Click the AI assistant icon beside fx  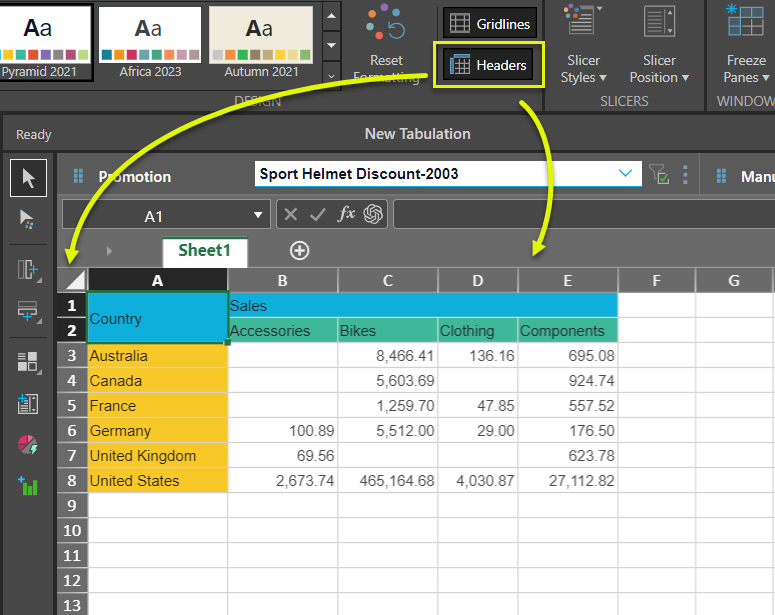click(x=374, y=214)
